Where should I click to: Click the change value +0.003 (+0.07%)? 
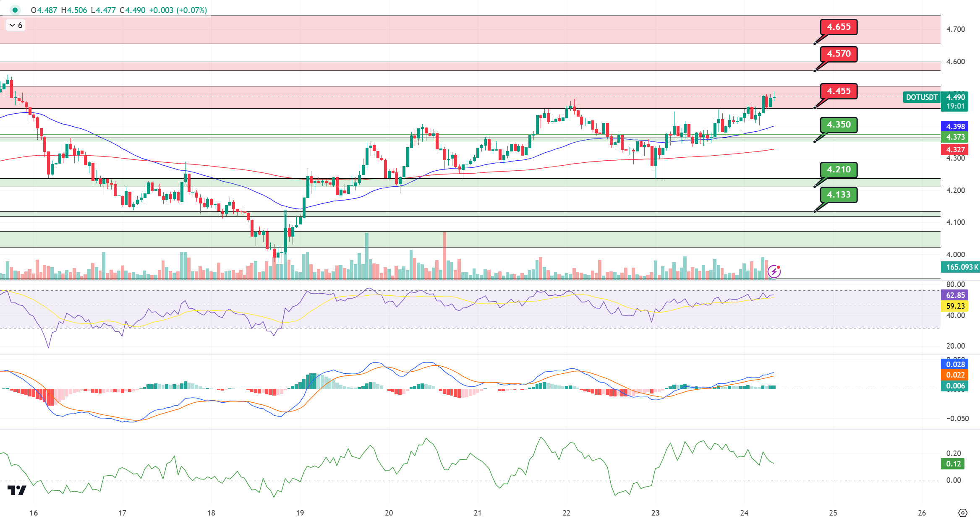click(178, 10)
